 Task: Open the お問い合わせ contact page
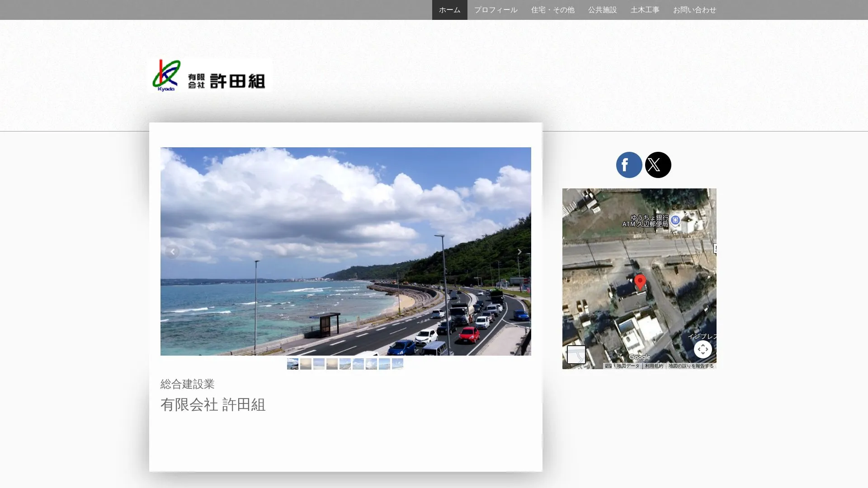(694, 10)
